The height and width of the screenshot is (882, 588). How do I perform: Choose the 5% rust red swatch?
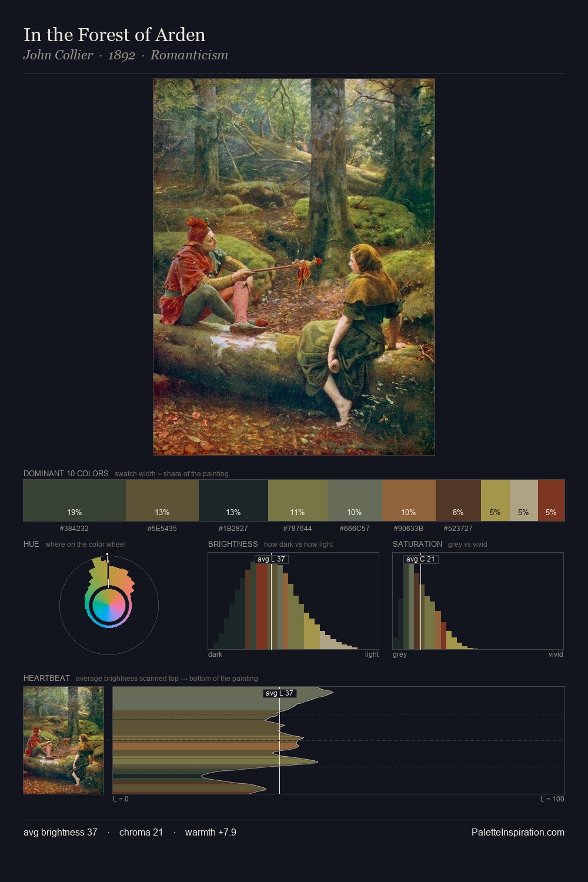(x=551, y=500)
